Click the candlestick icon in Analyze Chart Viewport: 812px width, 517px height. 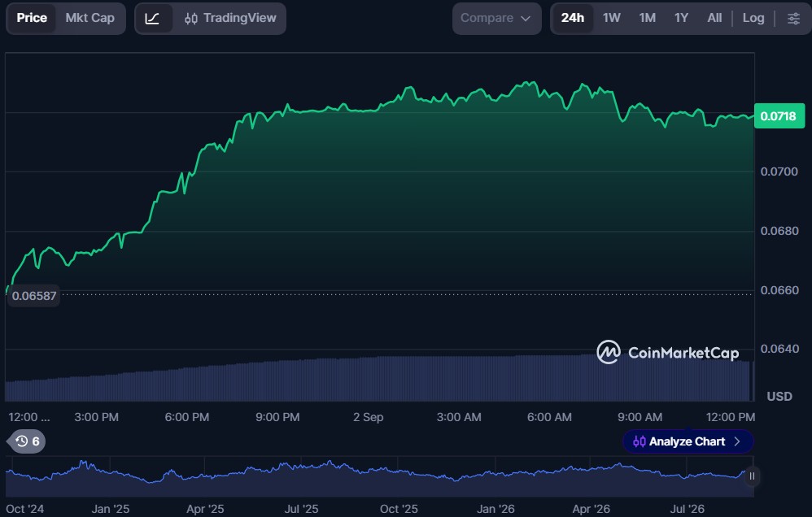[x=639, y=441]
